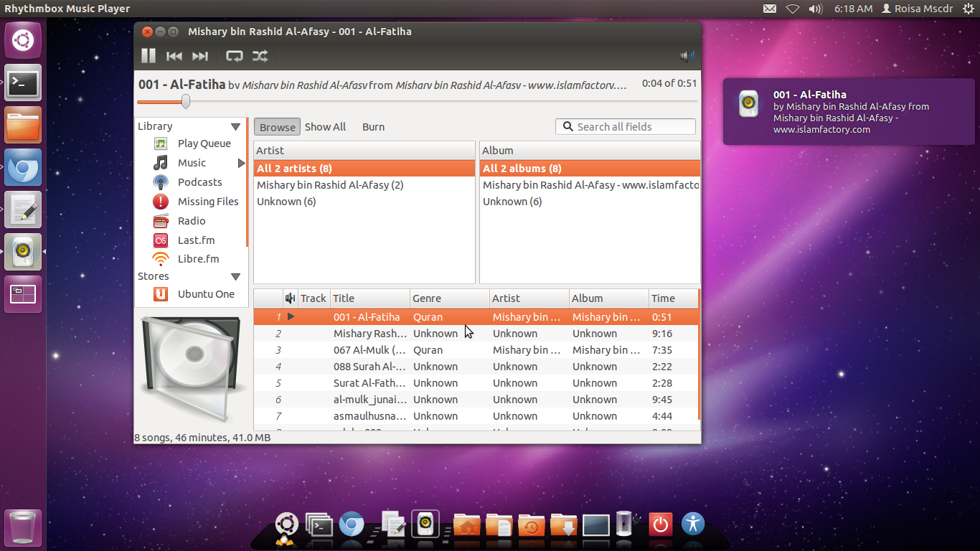980x551 pixels.
Task: Sort tracks by Track column
Action: pos(314,298)
